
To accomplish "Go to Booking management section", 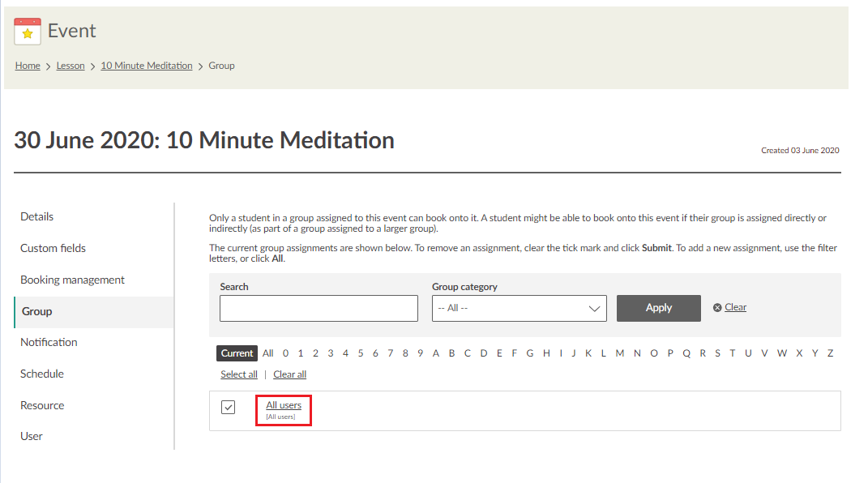I will tap(72, 280).
